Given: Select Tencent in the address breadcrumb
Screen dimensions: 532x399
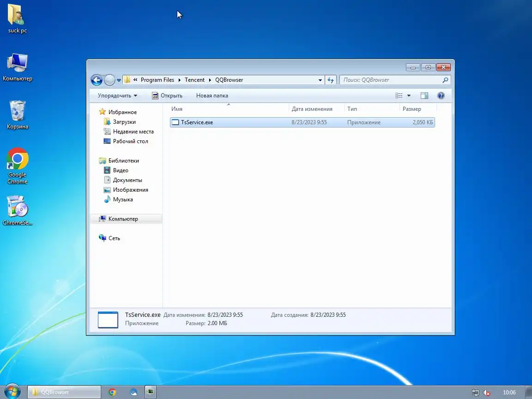Looking at the screenshot, I should [195, 80].
